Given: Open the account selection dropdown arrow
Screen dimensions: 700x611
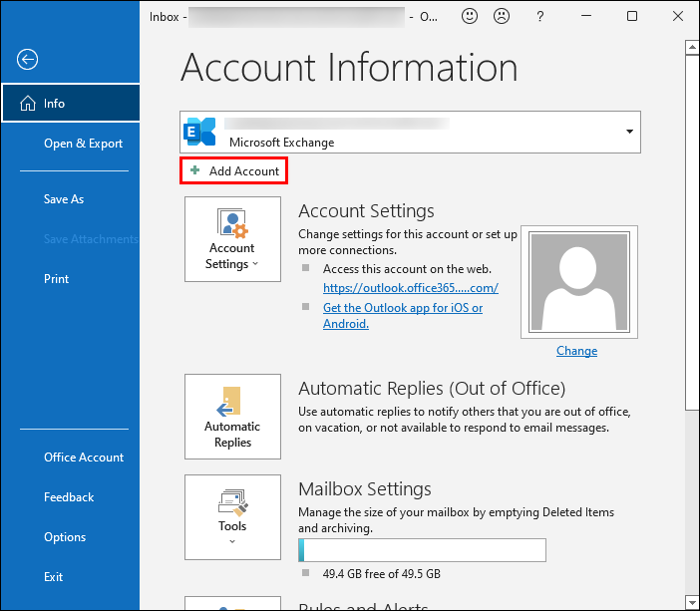Looking at the screenshot, I should click(x=629, y=132).
